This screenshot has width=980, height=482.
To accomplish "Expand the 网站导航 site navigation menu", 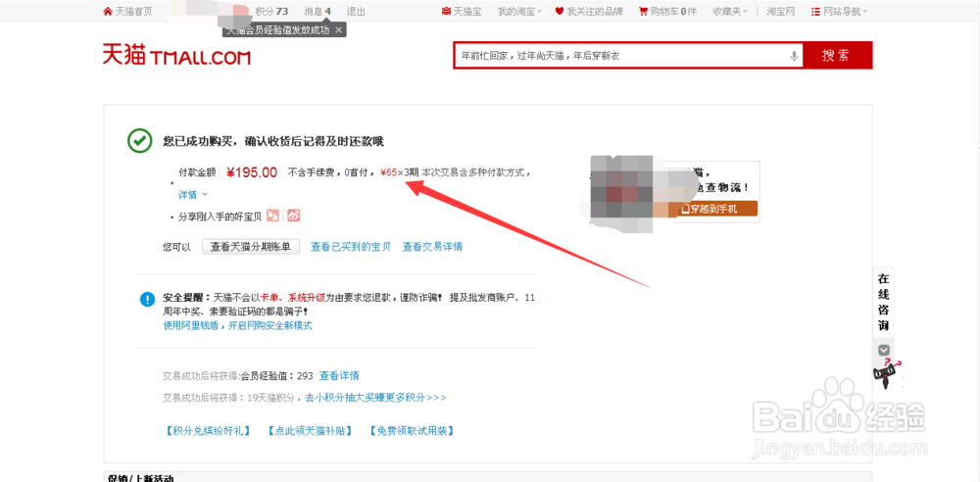I will coord(840,11).
